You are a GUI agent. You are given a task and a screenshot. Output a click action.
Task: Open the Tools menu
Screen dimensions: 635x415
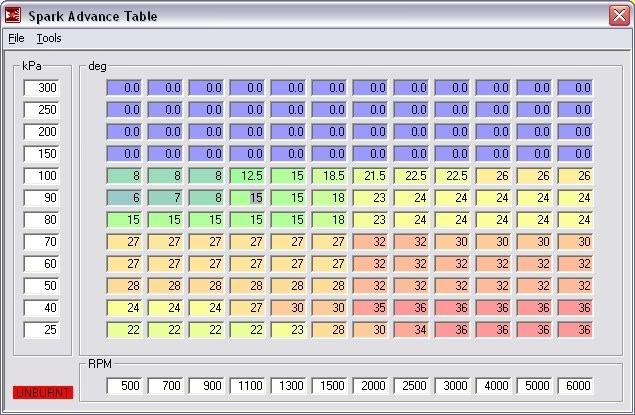pyautogui.click(x=49, y=38)
